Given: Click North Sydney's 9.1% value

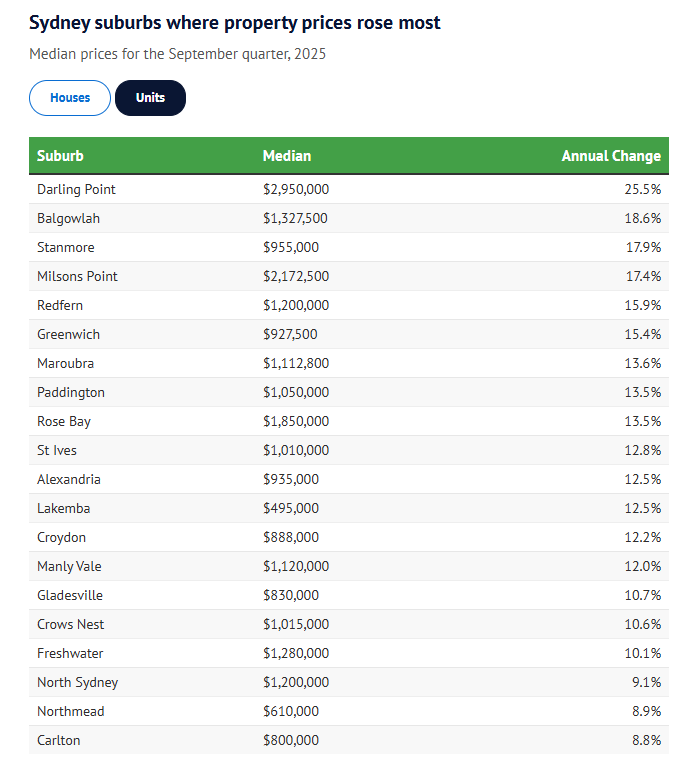Looking at the screenshot, I should click(x=645, y=682).
